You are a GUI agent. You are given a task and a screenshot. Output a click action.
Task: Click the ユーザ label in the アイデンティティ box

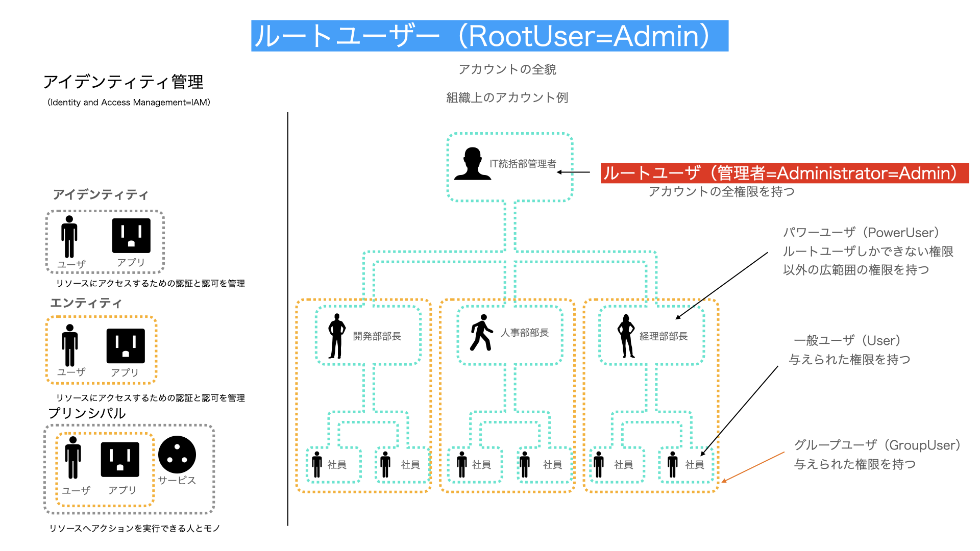click(x=71, y=264)
